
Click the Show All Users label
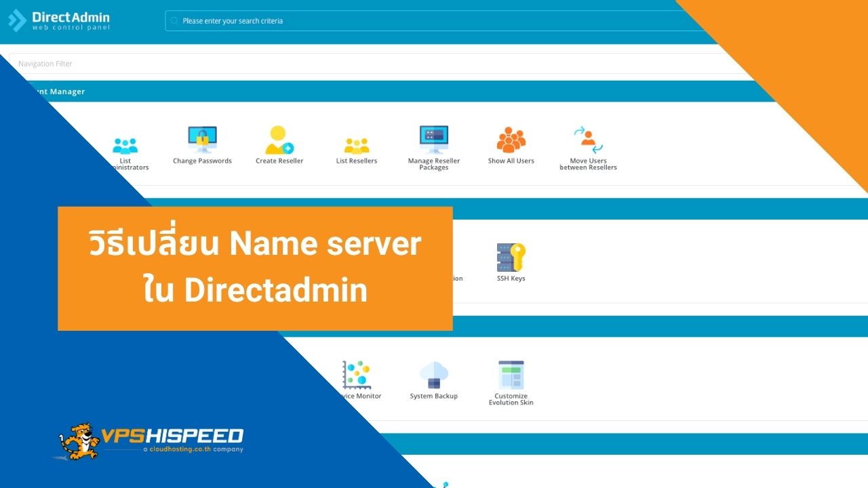click(x=511, y=161)
